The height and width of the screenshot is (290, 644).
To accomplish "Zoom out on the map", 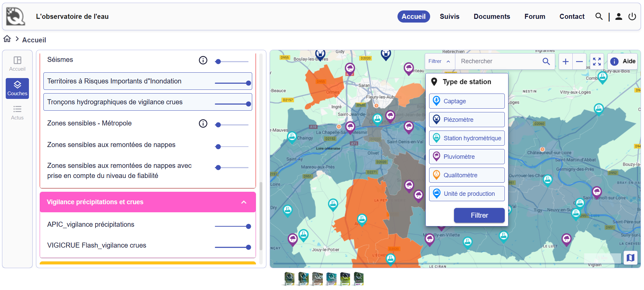I will click(x=579, y=62).
